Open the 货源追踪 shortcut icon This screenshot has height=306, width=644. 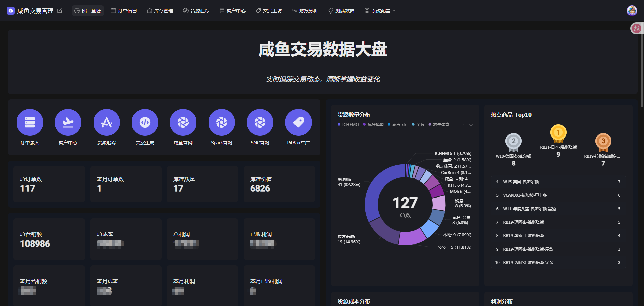click(x=107, y=122)
